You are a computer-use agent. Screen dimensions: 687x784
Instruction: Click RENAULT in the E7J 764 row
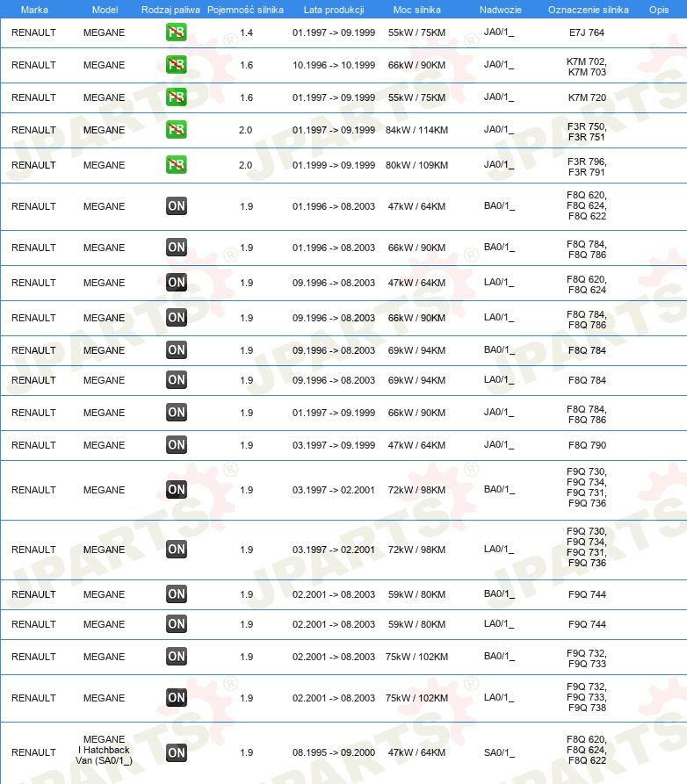coord(33,32)
